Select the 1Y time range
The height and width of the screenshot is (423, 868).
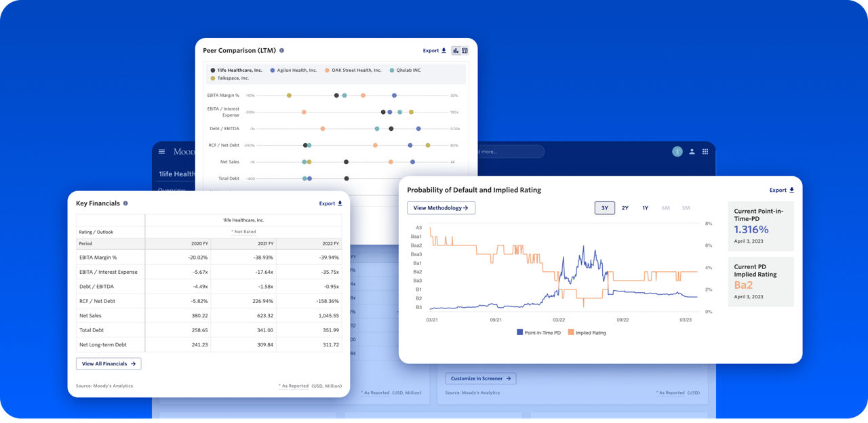pyautogui.click(x=646, y=208)
